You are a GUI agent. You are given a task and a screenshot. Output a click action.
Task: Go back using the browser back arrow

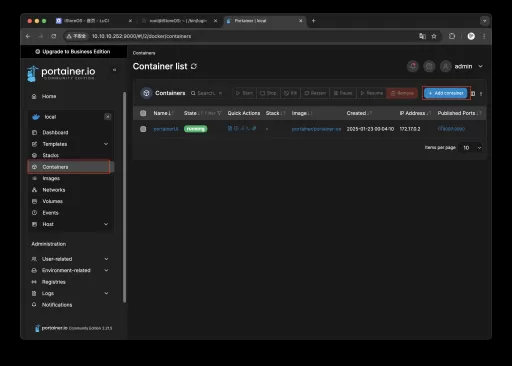point(28,36)
